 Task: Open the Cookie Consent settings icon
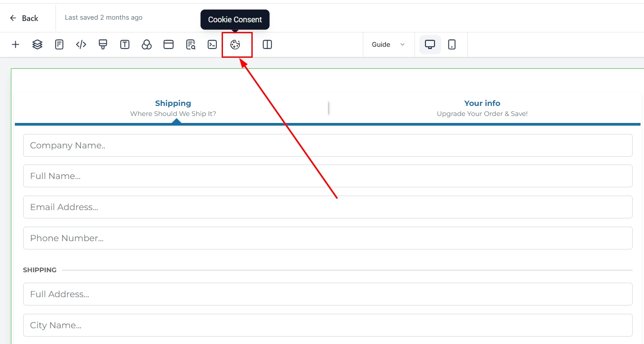235,45
